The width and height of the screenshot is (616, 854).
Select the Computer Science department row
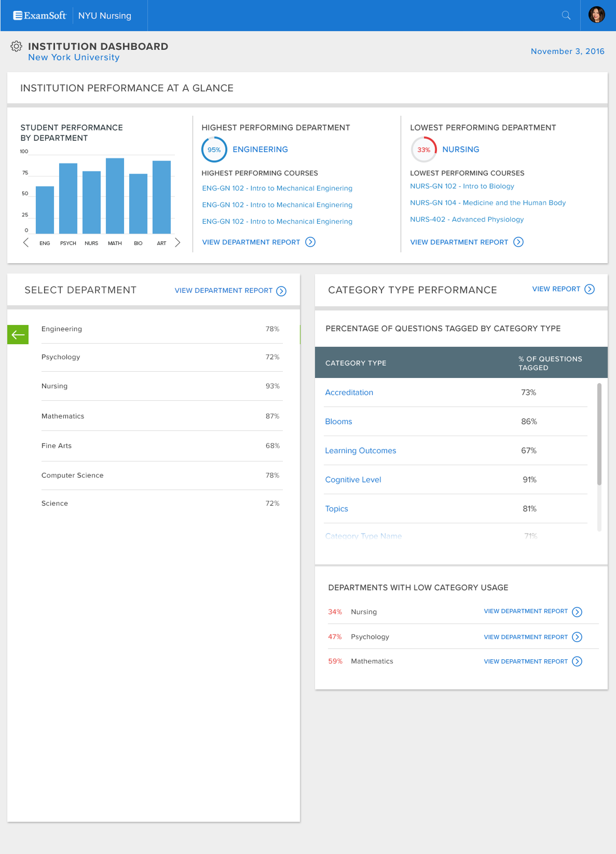coord(162,476)
